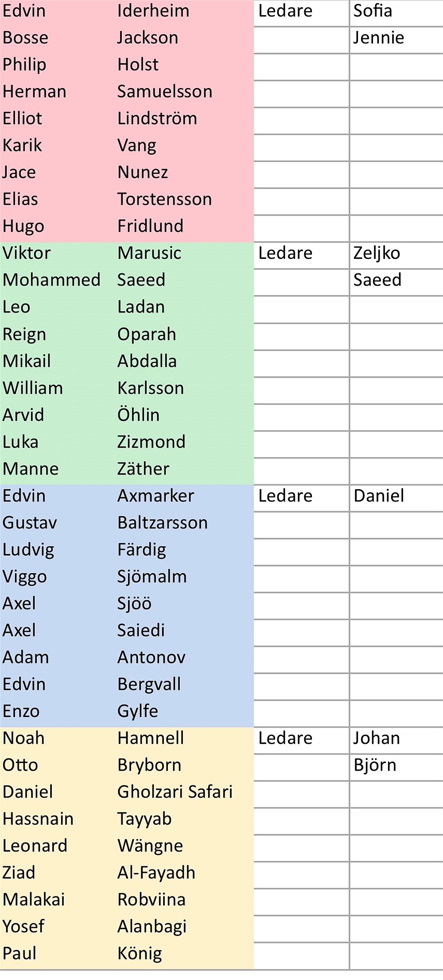Select the Jennie leader cell

(378, 38)
